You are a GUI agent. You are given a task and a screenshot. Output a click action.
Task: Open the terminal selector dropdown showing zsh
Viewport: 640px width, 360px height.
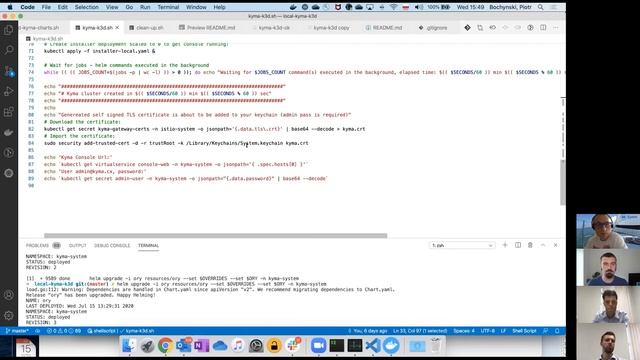tap(462, 245)
